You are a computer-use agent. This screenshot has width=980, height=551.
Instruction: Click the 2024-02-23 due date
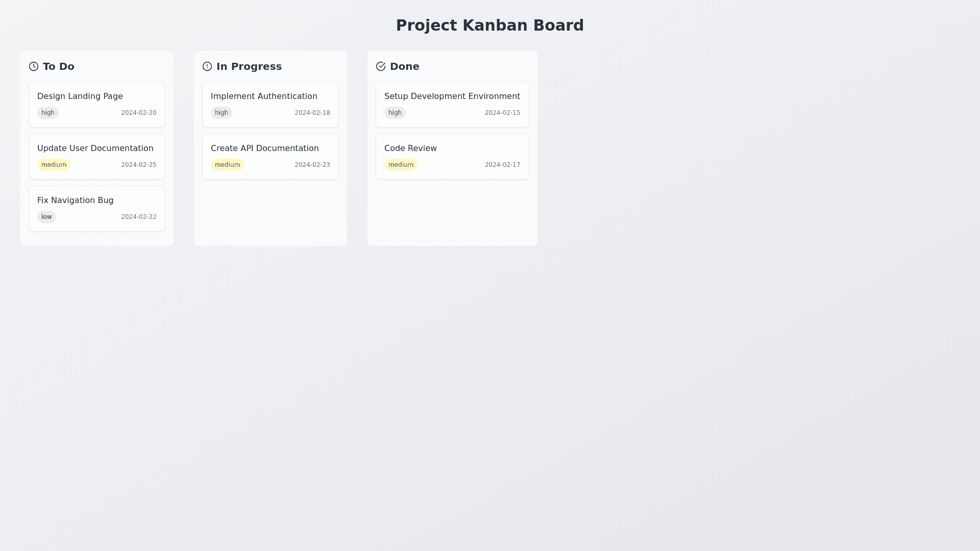pyautogui.click(x=312, y=165)
